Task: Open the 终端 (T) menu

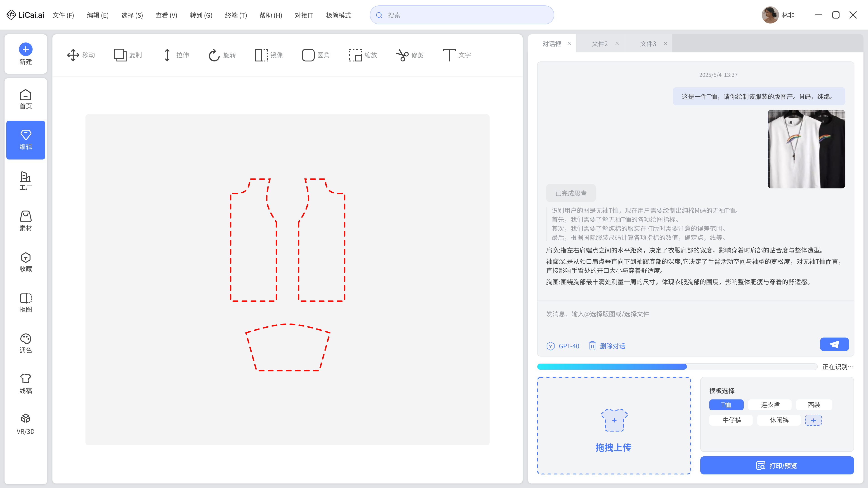Action: coord(236,15)
